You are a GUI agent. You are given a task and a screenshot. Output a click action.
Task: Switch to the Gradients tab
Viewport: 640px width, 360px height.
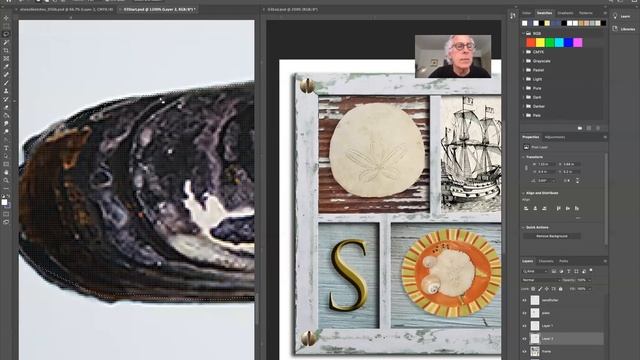point(565,13)
